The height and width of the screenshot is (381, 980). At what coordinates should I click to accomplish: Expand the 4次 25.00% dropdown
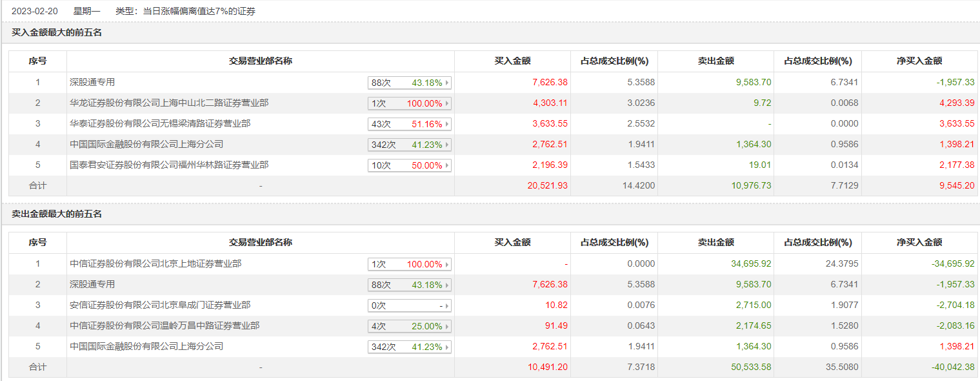[x=409, y=326]
